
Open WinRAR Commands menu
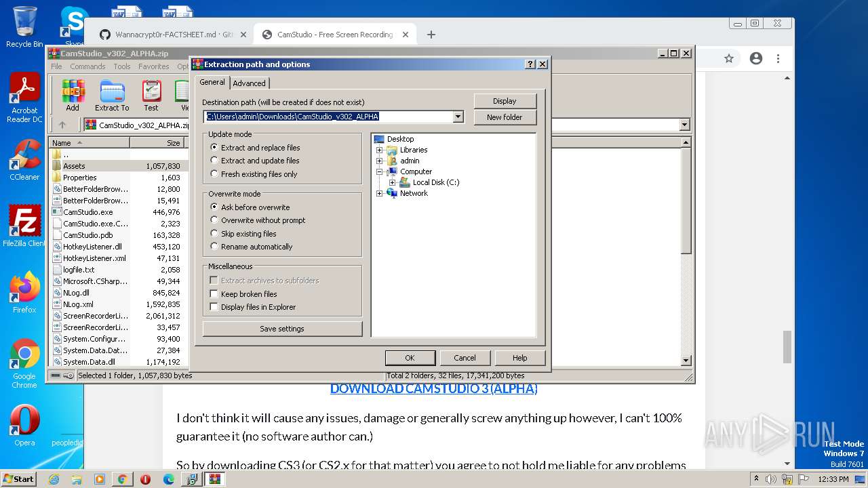(87, 66)
